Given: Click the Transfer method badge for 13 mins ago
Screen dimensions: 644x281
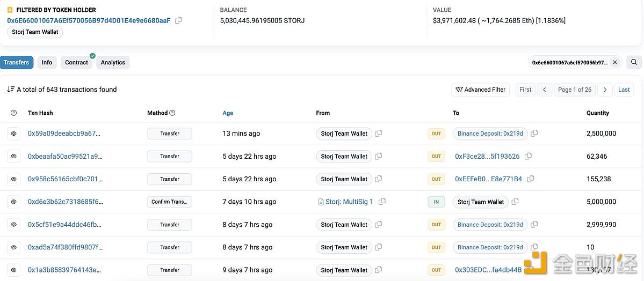Looking at the screenshot, I should [170, 134].
